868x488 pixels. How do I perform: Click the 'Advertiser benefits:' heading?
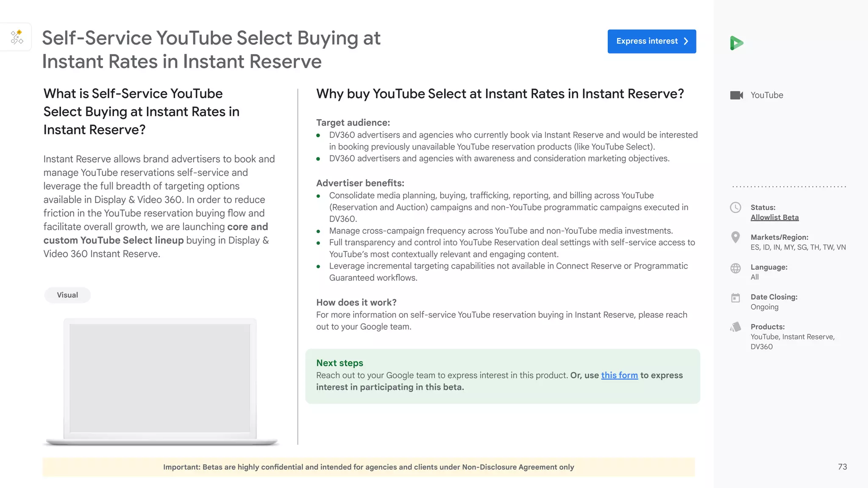(360, 183)
